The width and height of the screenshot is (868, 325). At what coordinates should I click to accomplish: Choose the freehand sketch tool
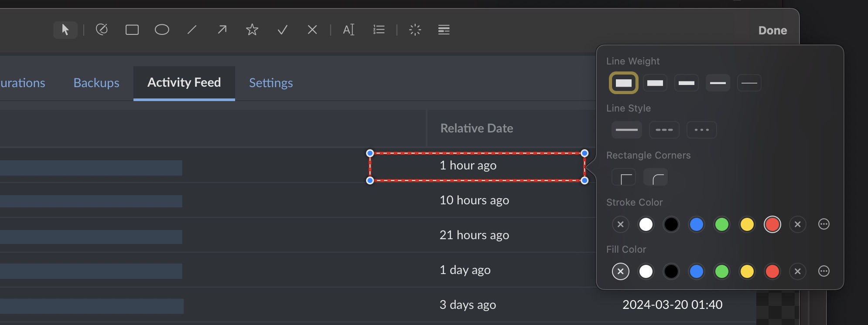102,30
